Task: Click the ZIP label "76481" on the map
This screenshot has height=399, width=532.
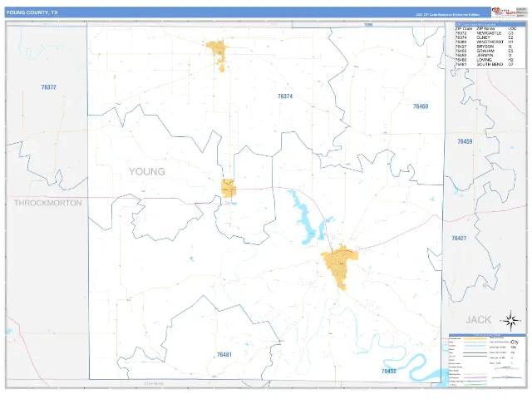Action: pos(224,355)
